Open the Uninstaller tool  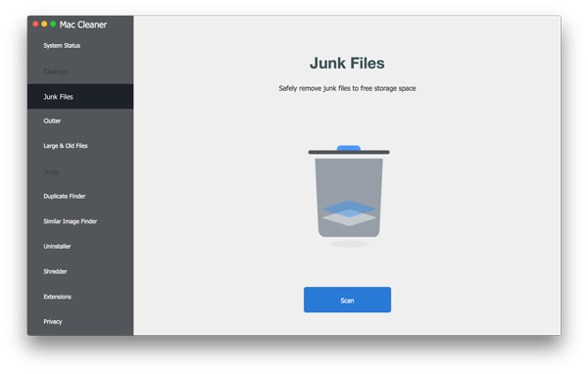click(x=57, y=246)
